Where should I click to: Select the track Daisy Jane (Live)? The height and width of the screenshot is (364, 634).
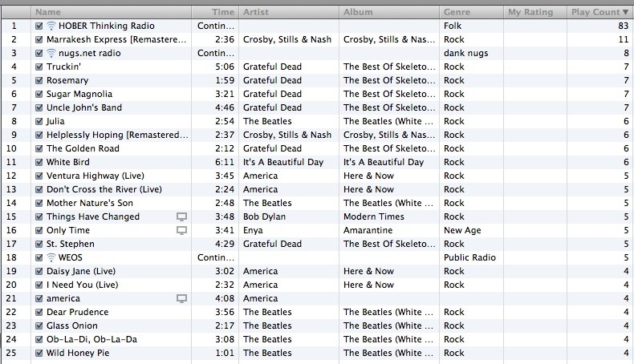pyautogui.click(x=81, y=271)
